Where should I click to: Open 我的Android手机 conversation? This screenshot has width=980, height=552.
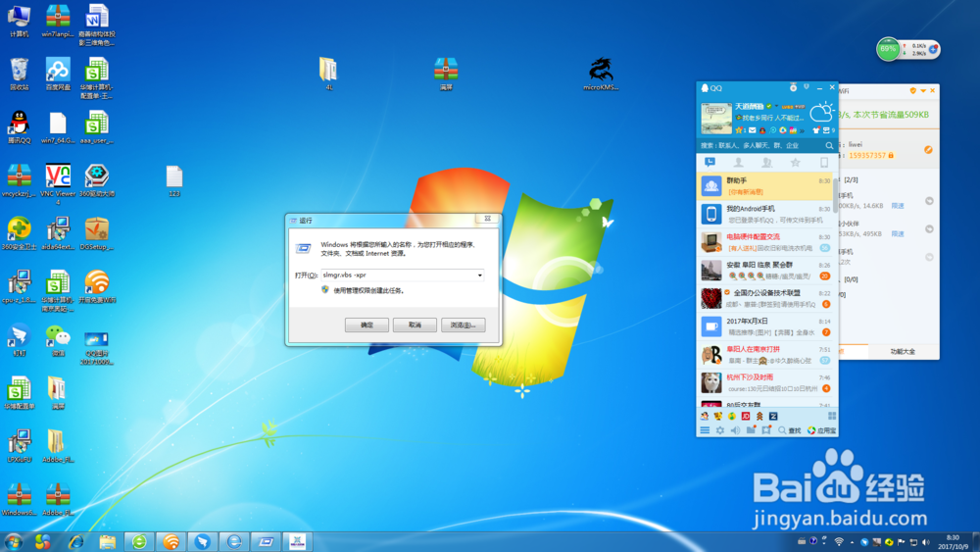765,215
